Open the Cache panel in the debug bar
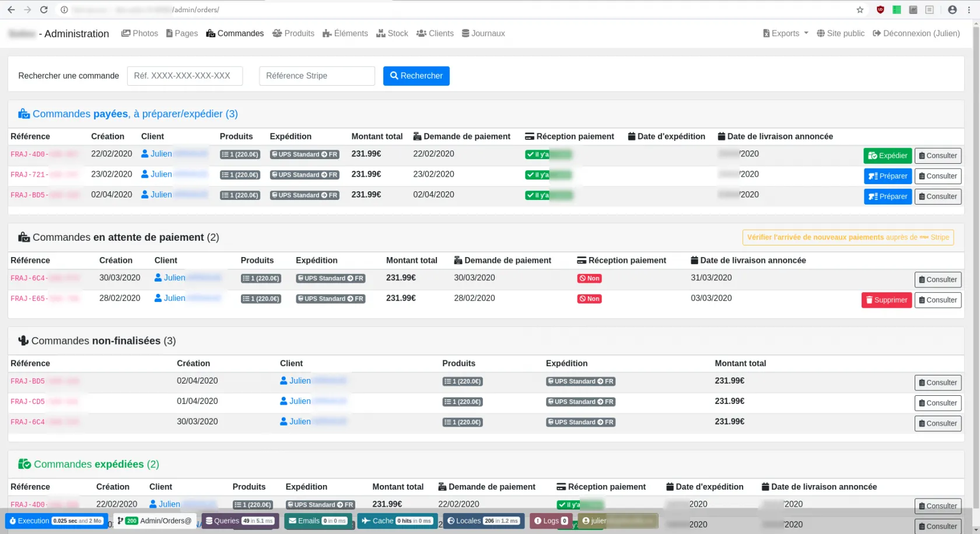Viewport: 980px width, 534px height. [x=396, y=521]
